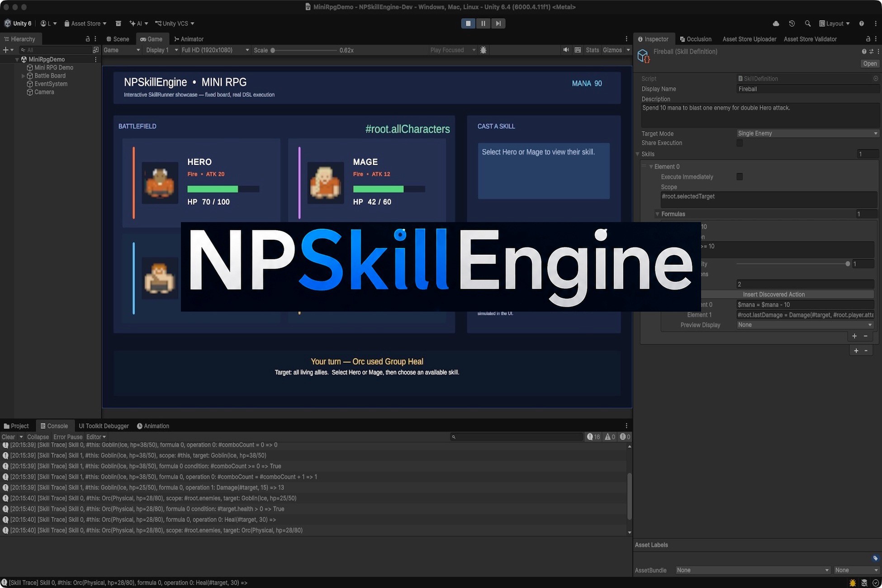Switch to the Project tab

click(x=16, y=426)
